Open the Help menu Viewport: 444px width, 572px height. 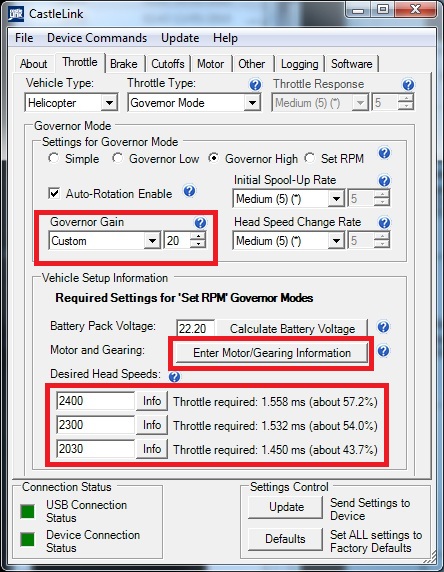[x=225, y=38]
